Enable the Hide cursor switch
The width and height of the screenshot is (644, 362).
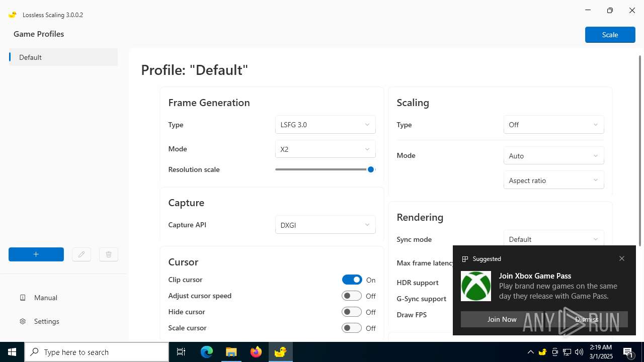(352, 312)
